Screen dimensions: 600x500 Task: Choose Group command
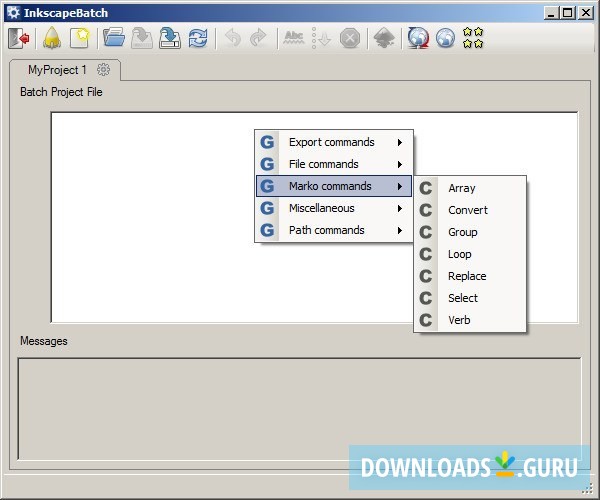click(x=470, y=232)
